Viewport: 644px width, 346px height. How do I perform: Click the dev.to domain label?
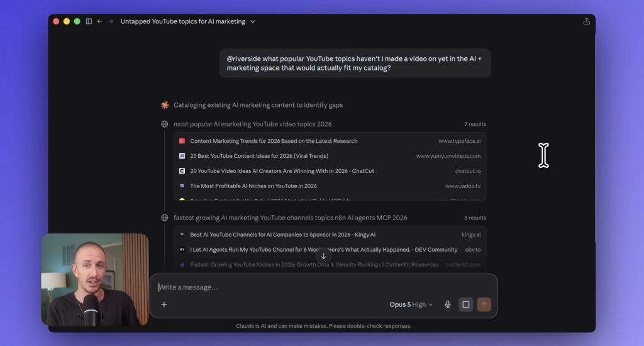tap(473, 250)
